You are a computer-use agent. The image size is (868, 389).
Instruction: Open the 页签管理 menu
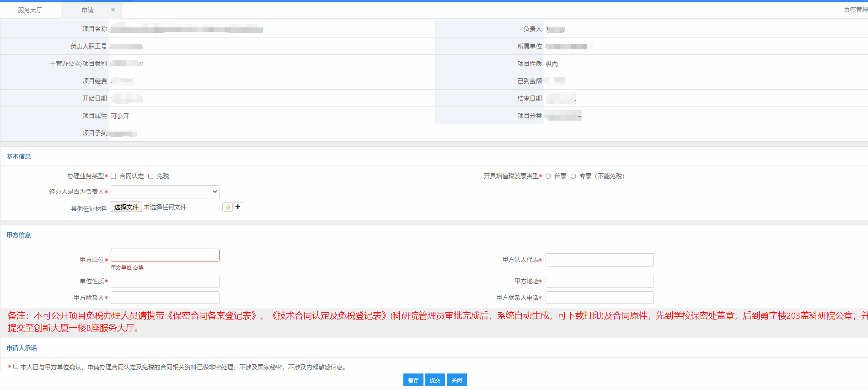coord(855,10)
